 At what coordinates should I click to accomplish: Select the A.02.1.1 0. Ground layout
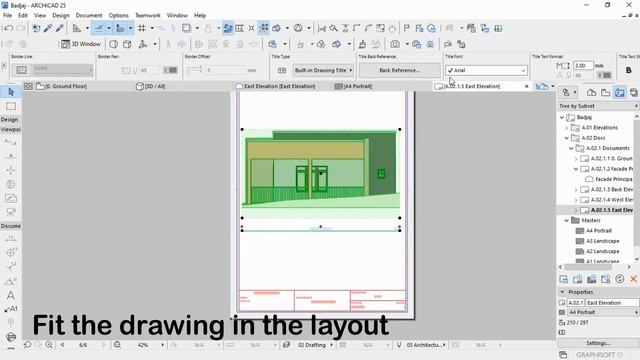611,158
